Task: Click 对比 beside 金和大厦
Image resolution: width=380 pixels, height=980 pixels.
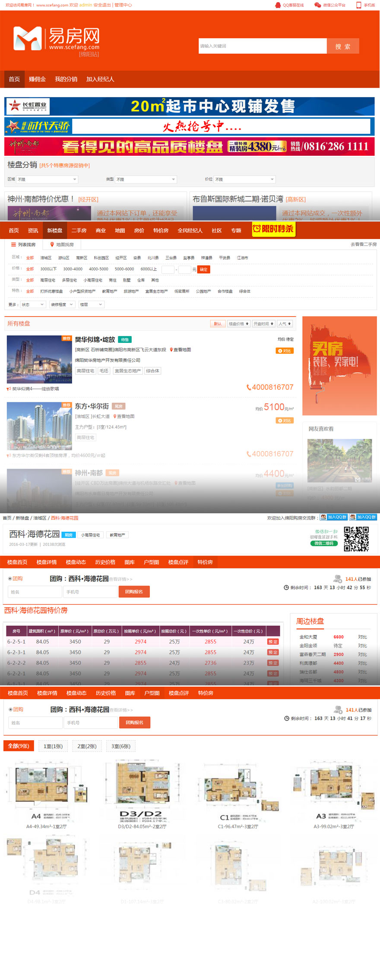Action: pyautogui.click(x=362, y=637)
